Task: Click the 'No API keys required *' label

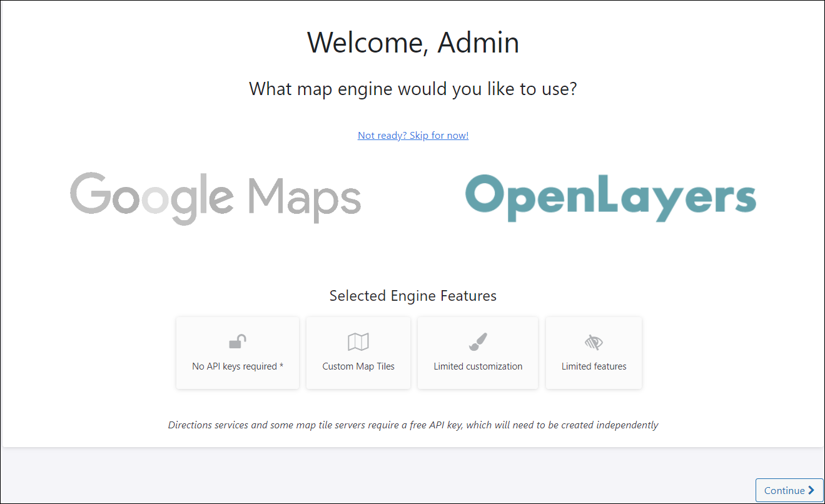Action: click(238, 366)
